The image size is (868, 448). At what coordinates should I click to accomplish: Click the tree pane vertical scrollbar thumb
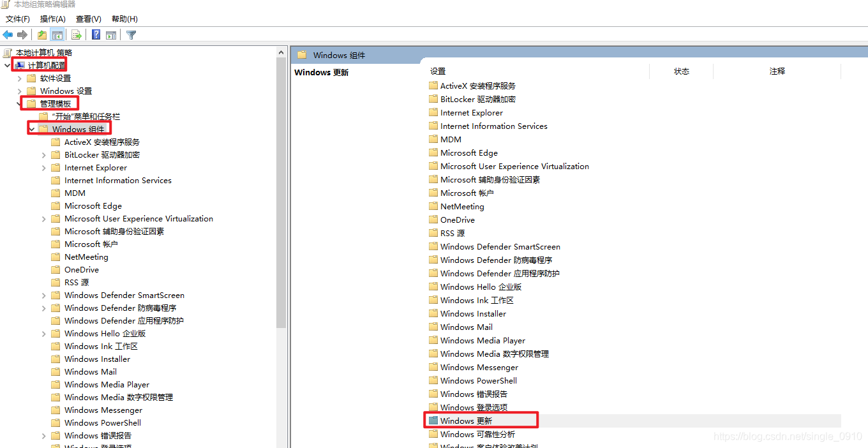(281, 193)
